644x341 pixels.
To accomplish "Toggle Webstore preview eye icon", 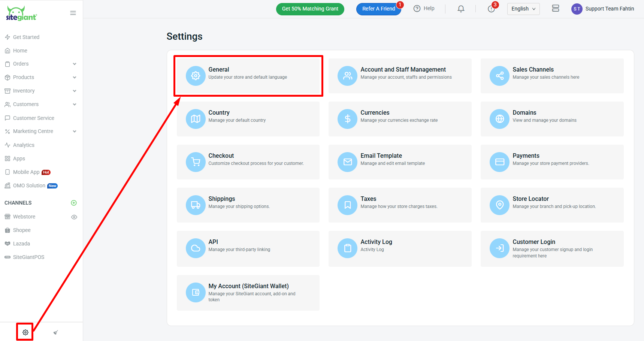I will click(x=74, y=217).
